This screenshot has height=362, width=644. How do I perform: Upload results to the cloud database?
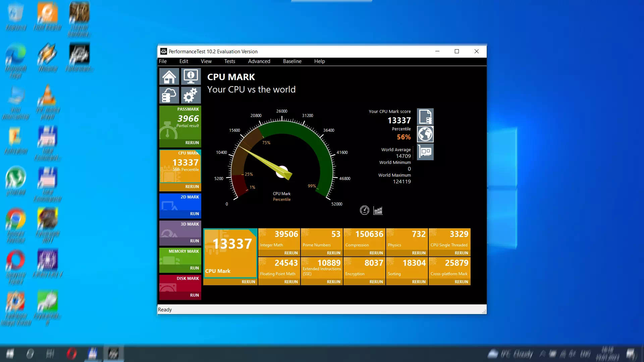(169, 95)
